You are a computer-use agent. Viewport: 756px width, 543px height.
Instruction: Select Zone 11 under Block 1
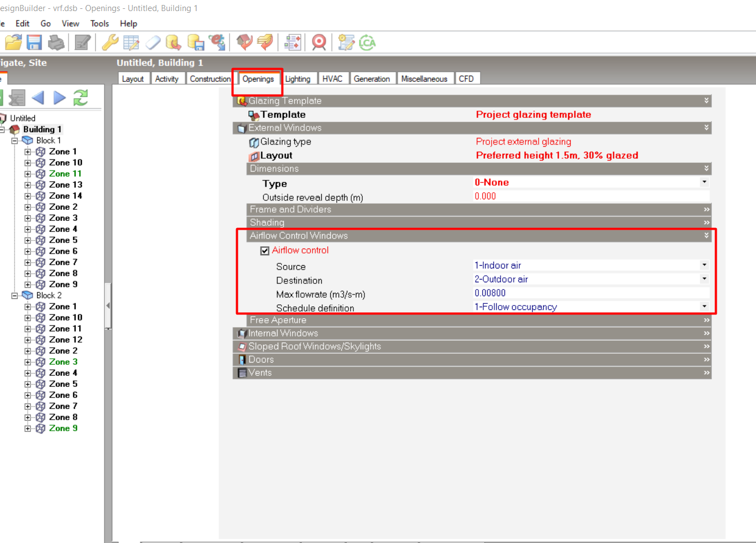tap(65, 174)
